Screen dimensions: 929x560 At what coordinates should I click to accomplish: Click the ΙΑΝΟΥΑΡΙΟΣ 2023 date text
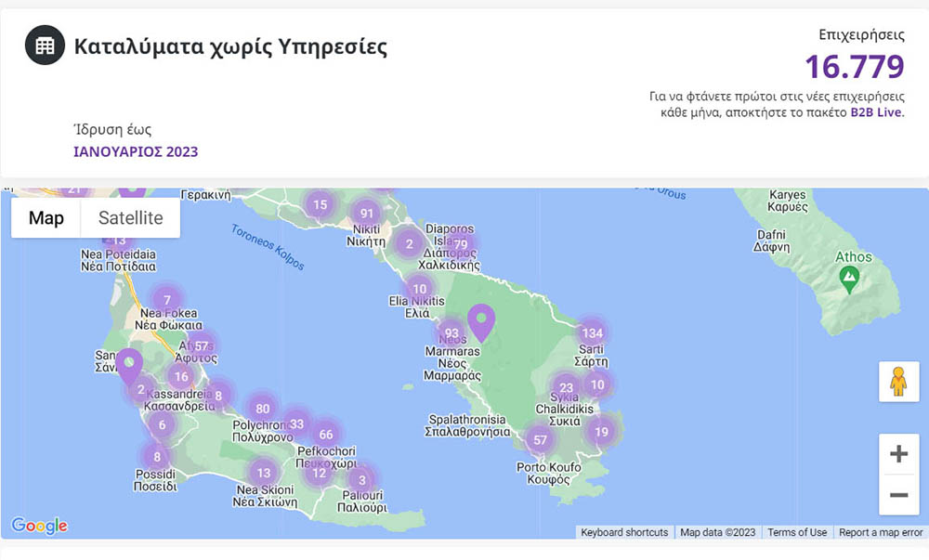click(136, 151)
